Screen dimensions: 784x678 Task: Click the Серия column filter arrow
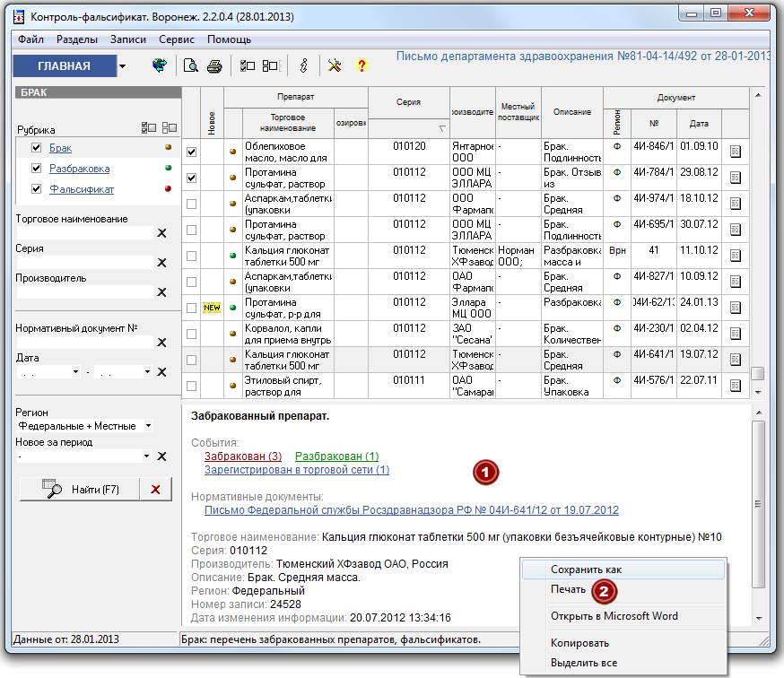point(442,129)
